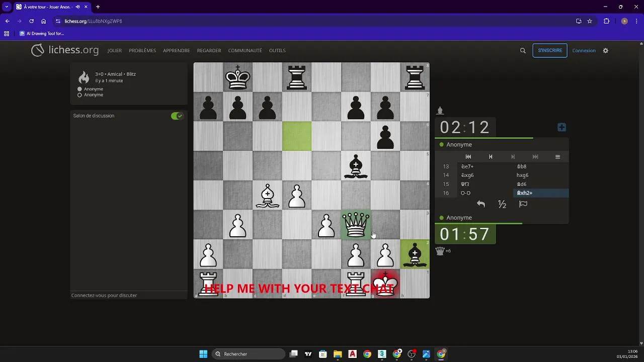This screenshot has width=644, height=362.
Task: Open the OUTILS menu
Action: click(x=277, y=51)
